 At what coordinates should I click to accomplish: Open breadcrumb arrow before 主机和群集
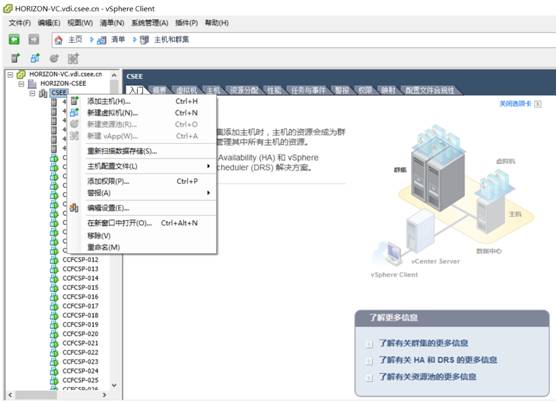click(134, 40)
